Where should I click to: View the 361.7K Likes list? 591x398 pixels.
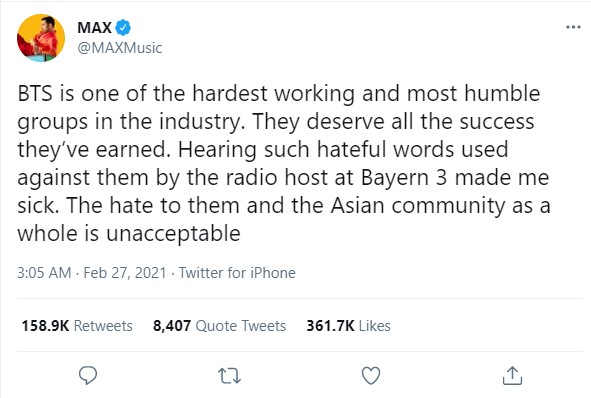[x=348, y=326]
